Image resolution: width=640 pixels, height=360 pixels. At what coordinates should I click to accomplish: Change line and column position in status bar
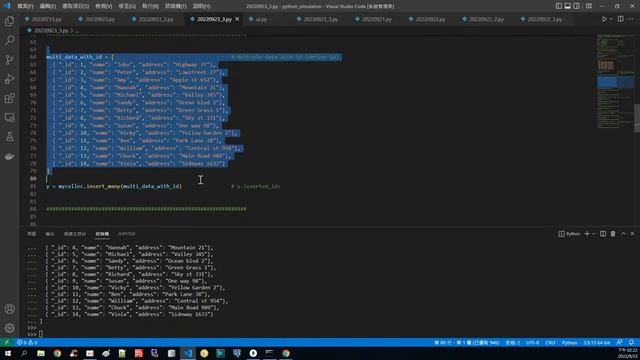467,342
